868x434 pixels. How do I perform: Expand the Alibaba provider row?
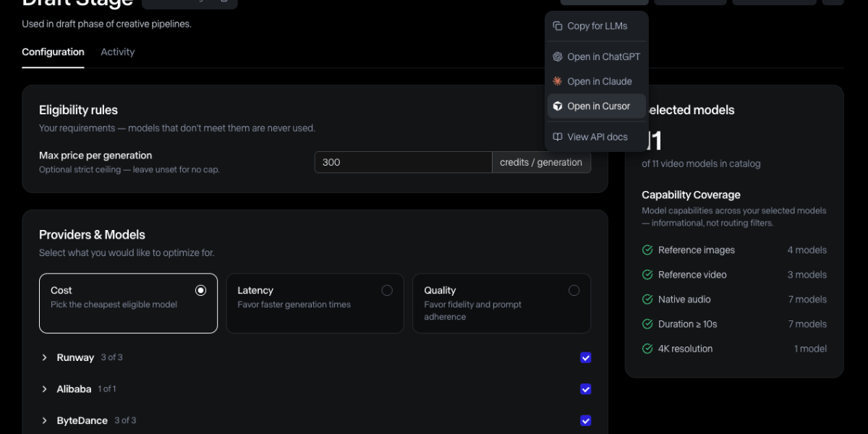[44, 389]
